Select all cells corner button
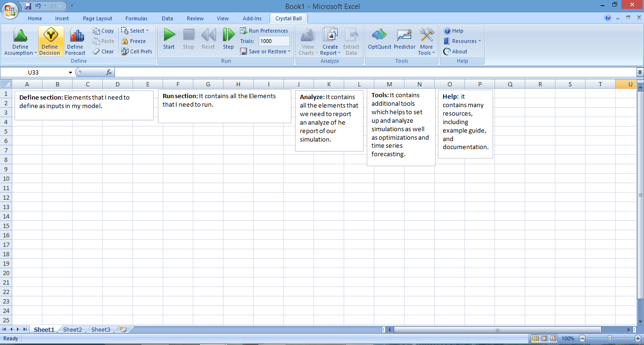 (x=6, y=84)
